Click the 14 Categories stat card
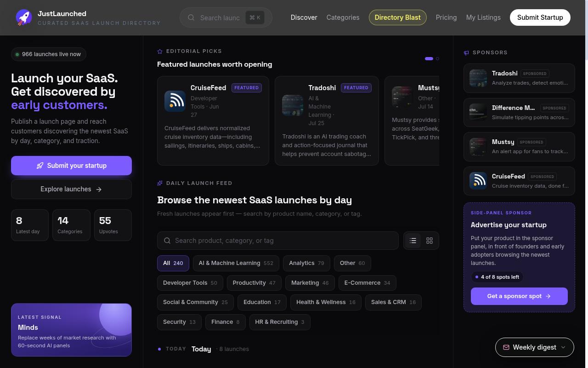 [71, 225]
